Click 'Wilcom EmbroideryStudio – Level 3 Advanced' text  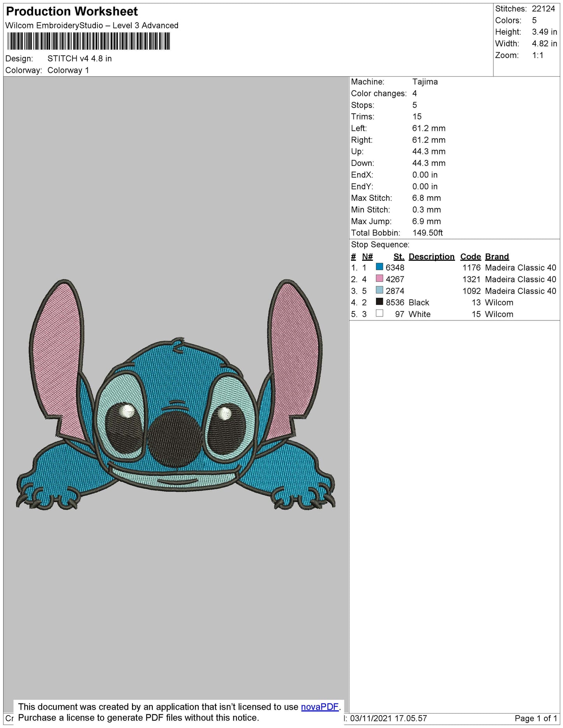(x=92, y=25)
